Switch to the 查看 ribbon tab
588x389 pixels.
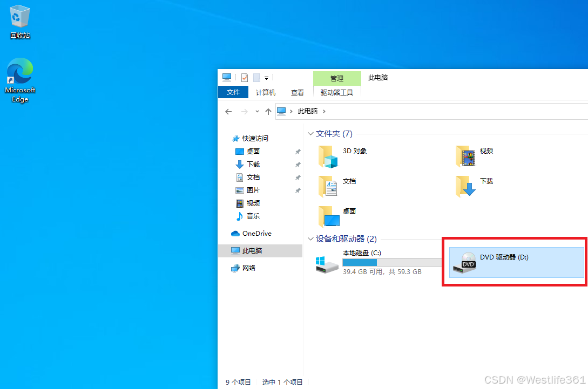298,92
